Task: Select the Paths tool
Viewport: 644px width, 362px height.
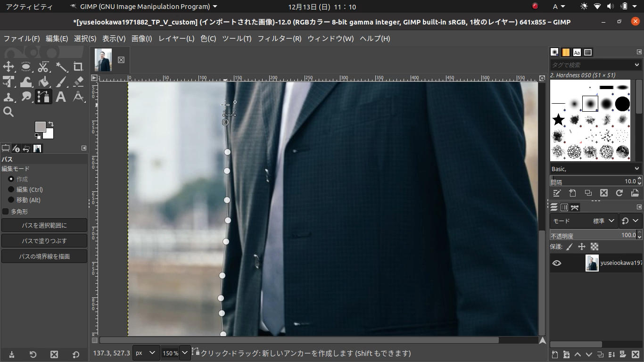Action: click(x=43, y=97)
